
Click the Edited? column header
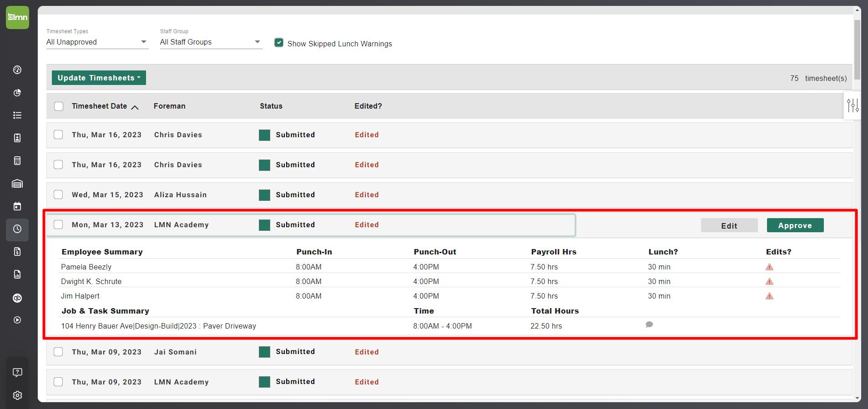coord(368,106)
